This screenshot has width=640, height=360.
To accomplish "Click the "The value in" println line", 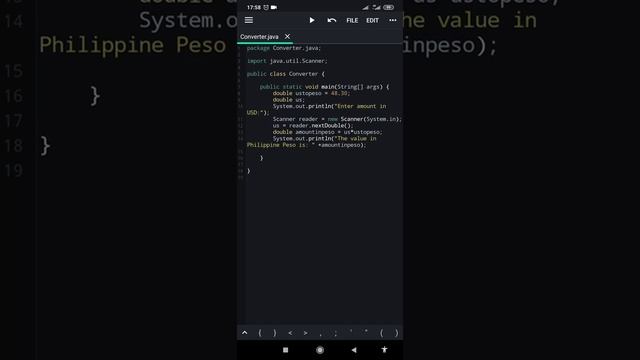I will click(324, 139).
